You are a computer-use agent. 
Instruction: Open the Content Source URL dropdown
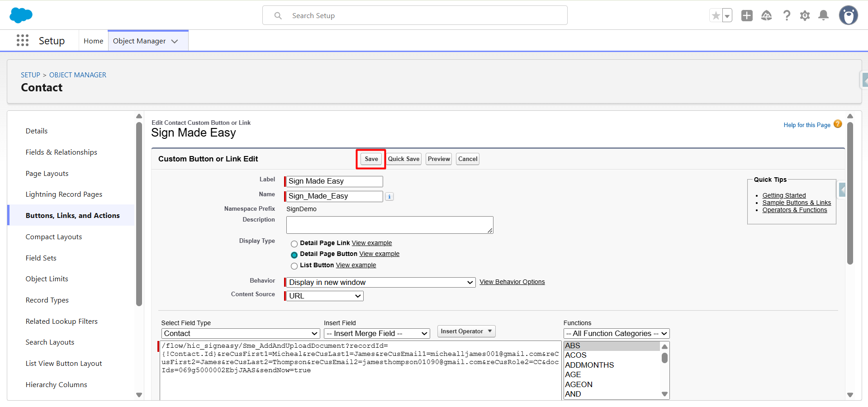tap(325, 296)
